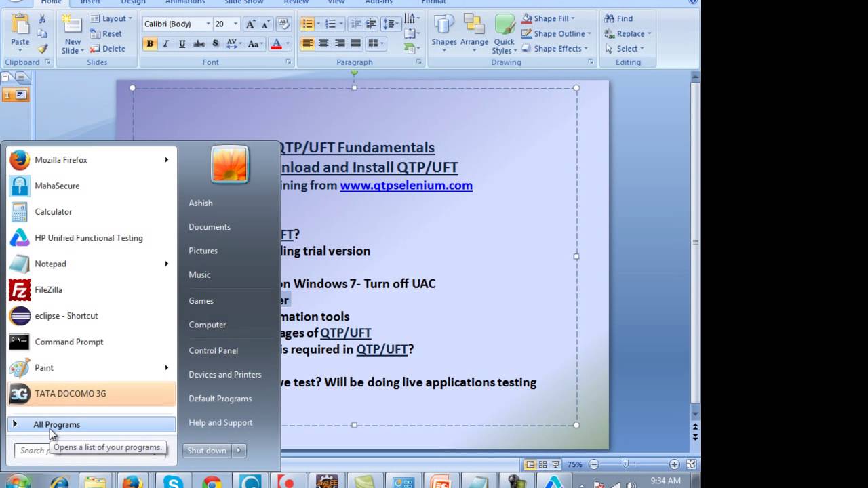This screenshot has height=488, width=868.
Task: Click the Zoom In plus icon
Action: point(674,464)
